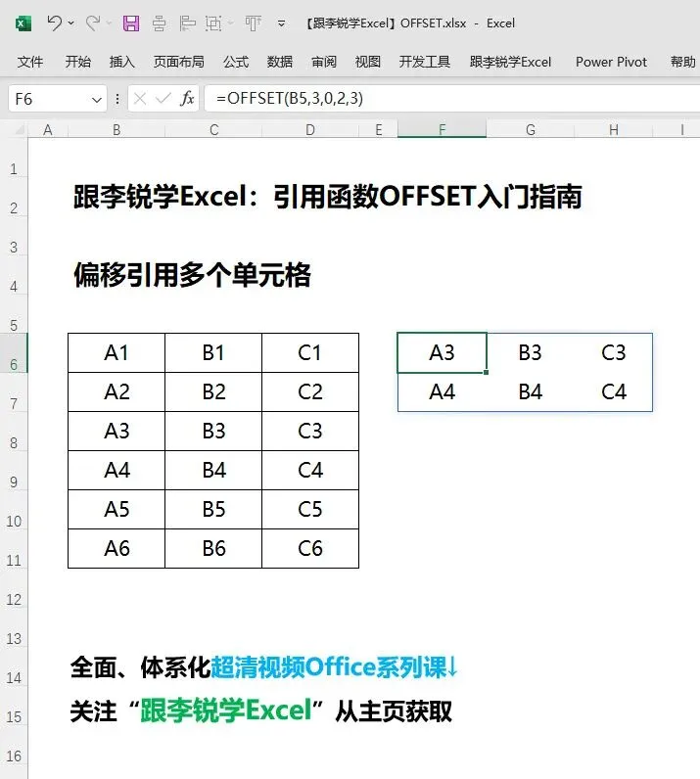Select column B header
Viewport: 700px width, 779px height.
(117, 130)
